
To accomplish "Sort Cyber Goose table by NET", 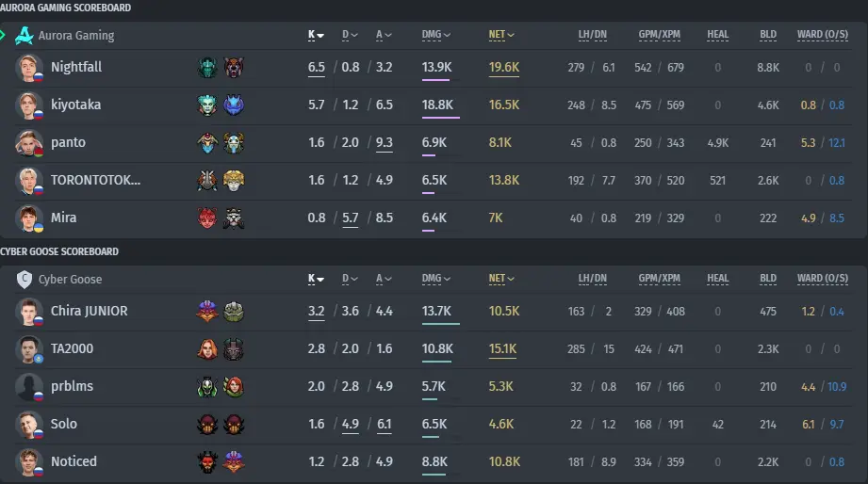I will click(501, 279).
